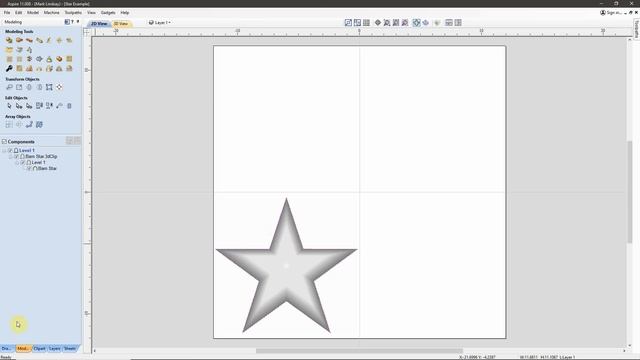Image resolution: width=640 pixels, height=360 pixels.
Task: Click the blue right-arrow icon in Modeling Tools
Action: (x=39, y=59)
